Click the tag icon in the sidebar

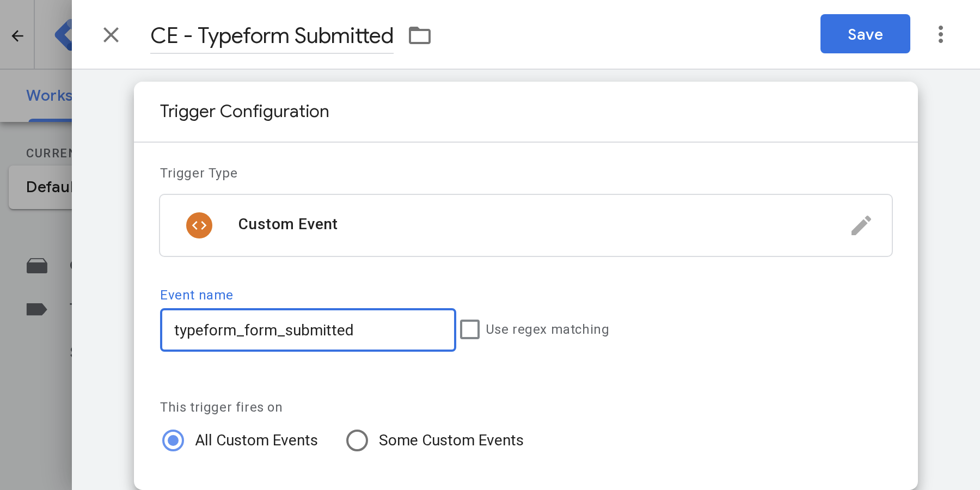coord(37,310)
